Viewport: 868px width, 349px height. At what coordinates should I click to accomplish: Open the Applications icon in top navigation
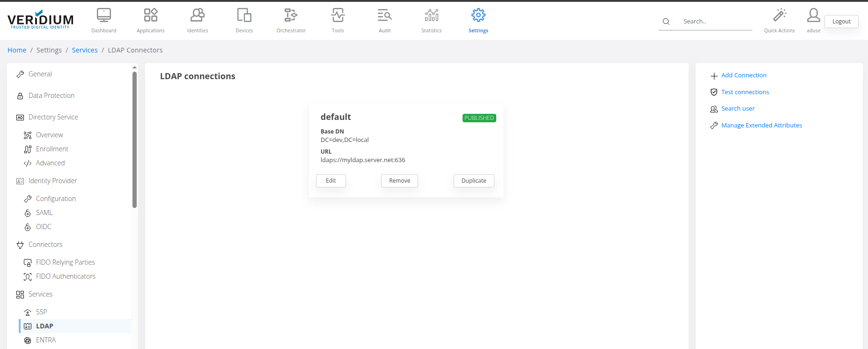point(150,15)
